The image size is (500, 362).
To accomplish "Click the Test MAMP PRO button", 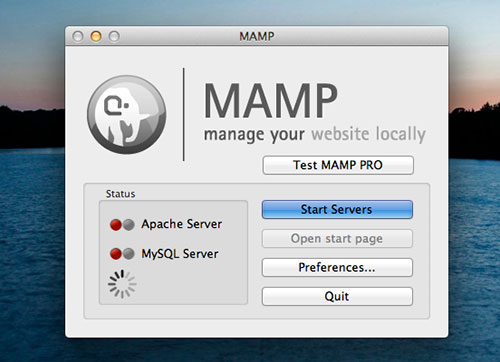I will point(338,165).
